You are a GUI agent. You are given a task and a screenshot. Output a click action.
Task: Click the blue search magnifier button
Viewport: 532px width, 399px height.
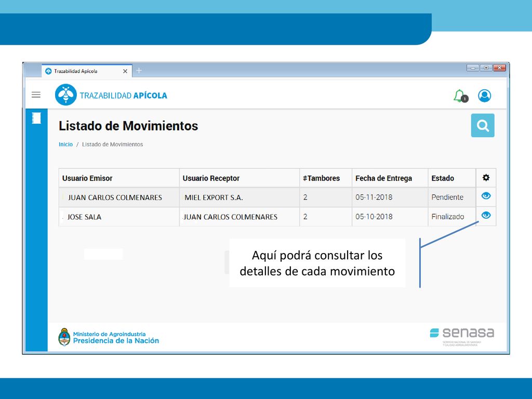point(483,126)
